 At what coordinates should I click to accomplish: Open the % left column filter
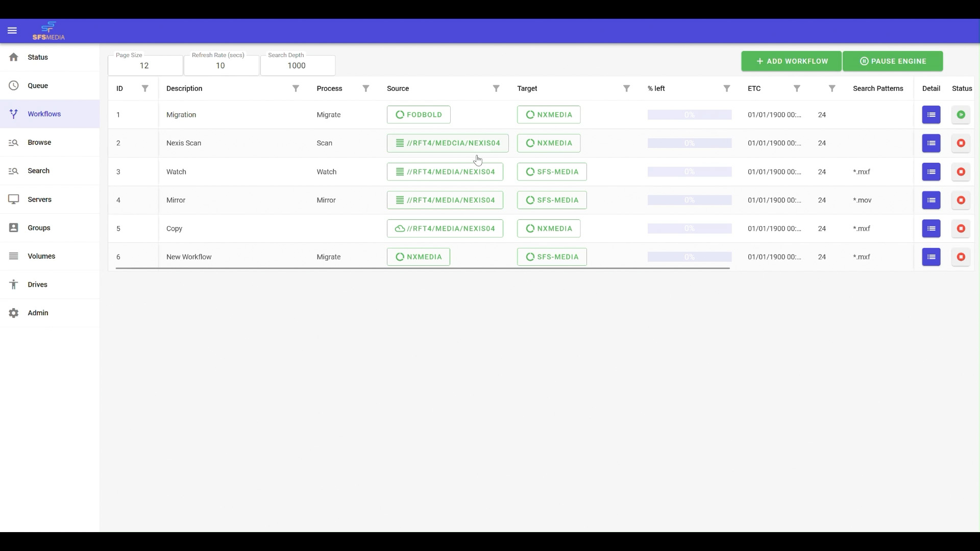coord(727,89)
